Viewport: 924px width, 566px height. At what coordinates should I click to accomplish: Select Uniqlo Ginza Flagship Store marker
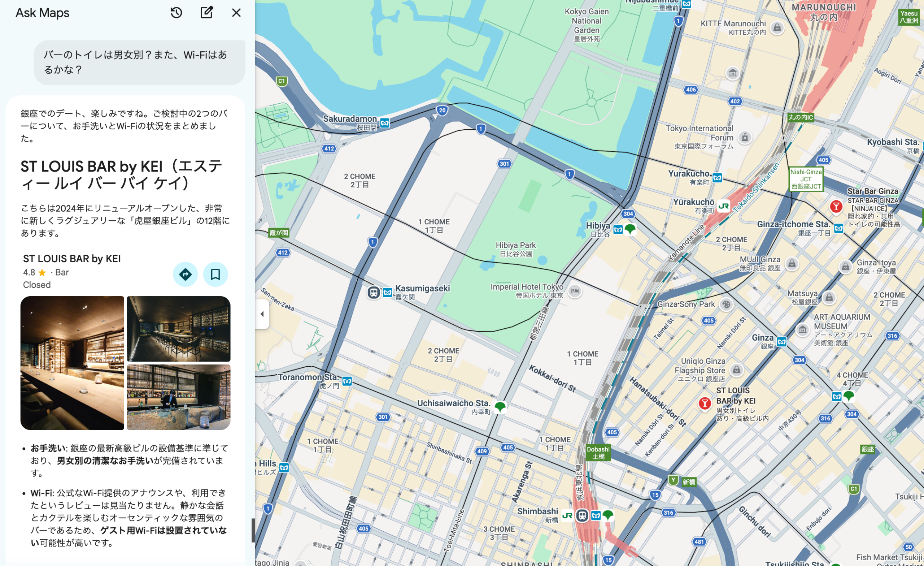click(737, 370)
